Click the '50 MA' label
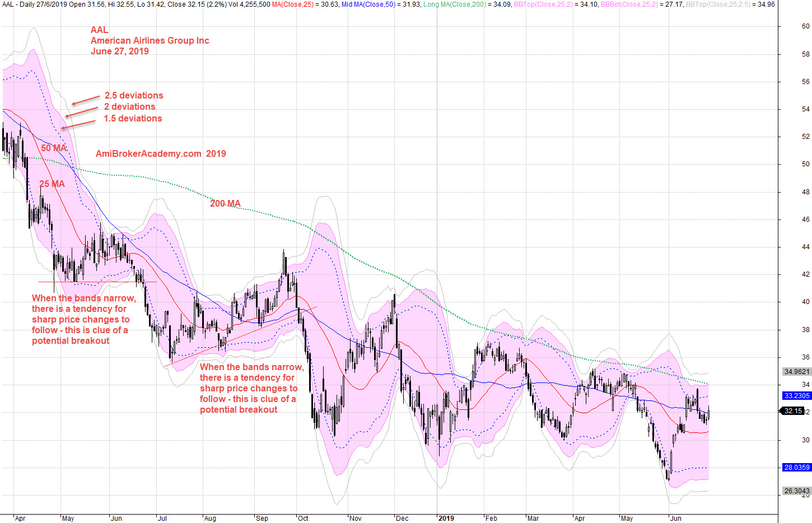The image size is (812, 523). 54,148
